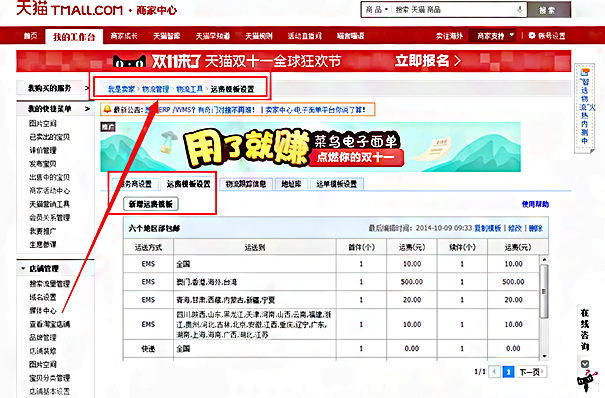Open the 在线咨询 side widget
Image resolution: width=605 pixels, height=398 pixels.
pos(585,331)
